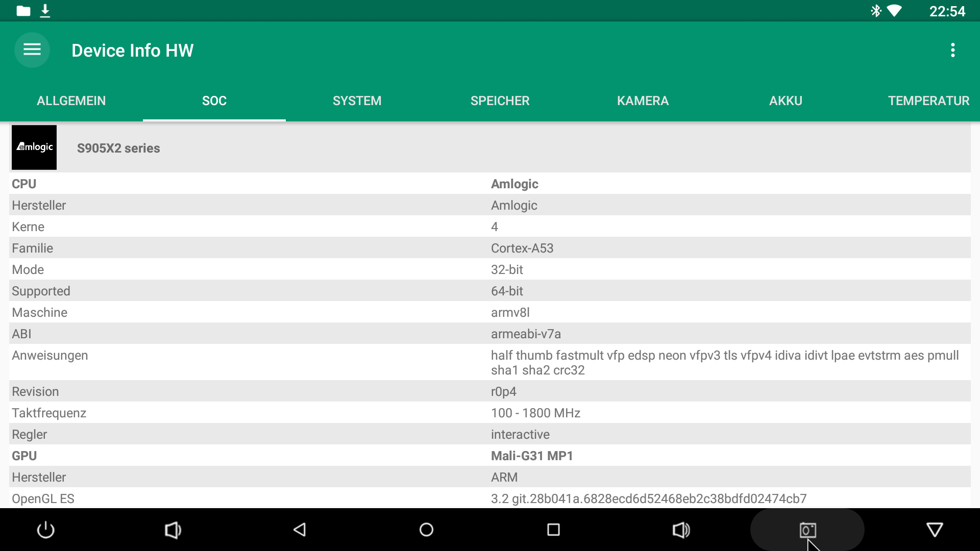Switch to the ALLGEMEIN tab
The width and height of the screenshot is (980, 551).
tap(71, 101)
